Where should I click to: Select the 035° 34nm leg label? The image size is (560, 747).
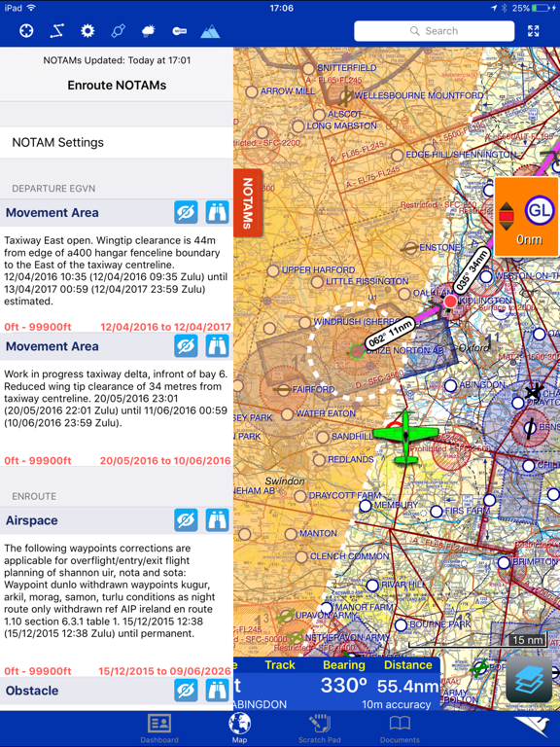[471, 270]
